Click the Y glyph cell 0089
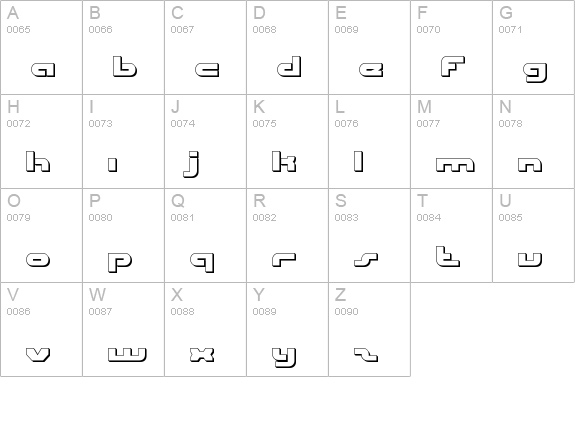Image resolution: width=575 pixels, height=421 pixels. point(288,329)
